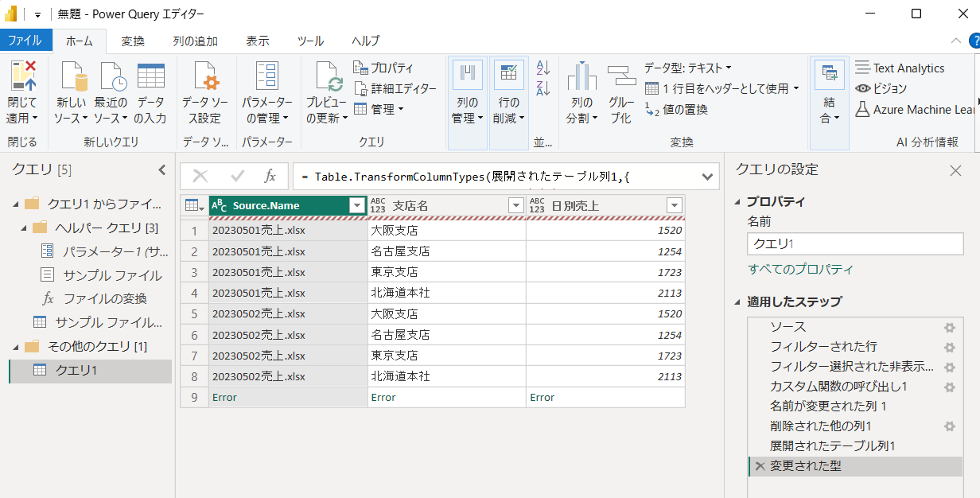Click Text Analytics
Viewport: 980px width, 498px height.
pyautogui.click(x=900, y=68)
